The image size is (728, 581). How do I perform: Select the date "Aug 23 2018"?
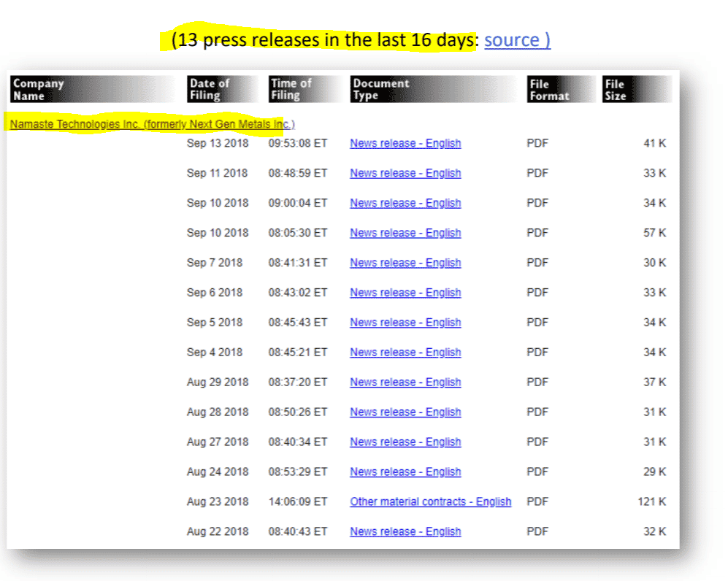coord(218,501)
